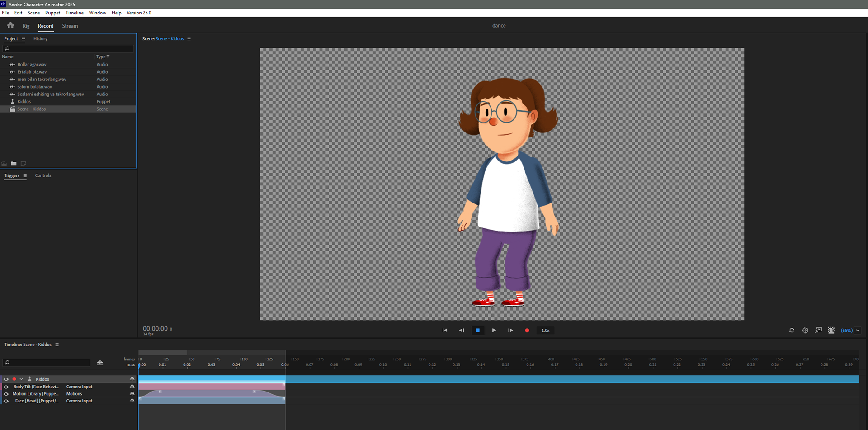Screen dimensions: 868x430
Task: Switch to Stream mode
Action: [x=70, y=26]
